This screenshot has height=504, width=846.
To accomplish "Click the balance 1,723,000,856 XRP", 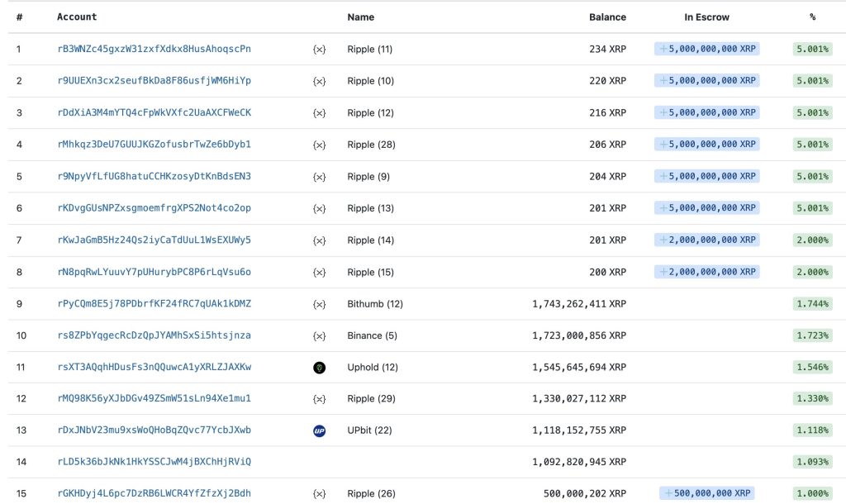I will tap(579, 335).
